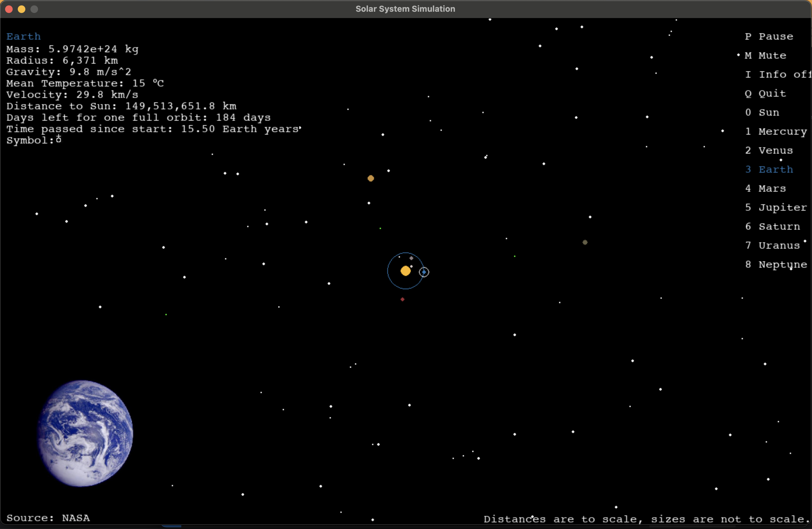Select Neptune from planet list
The height and width of the screenshot is (529, 812).
(776, 264)
